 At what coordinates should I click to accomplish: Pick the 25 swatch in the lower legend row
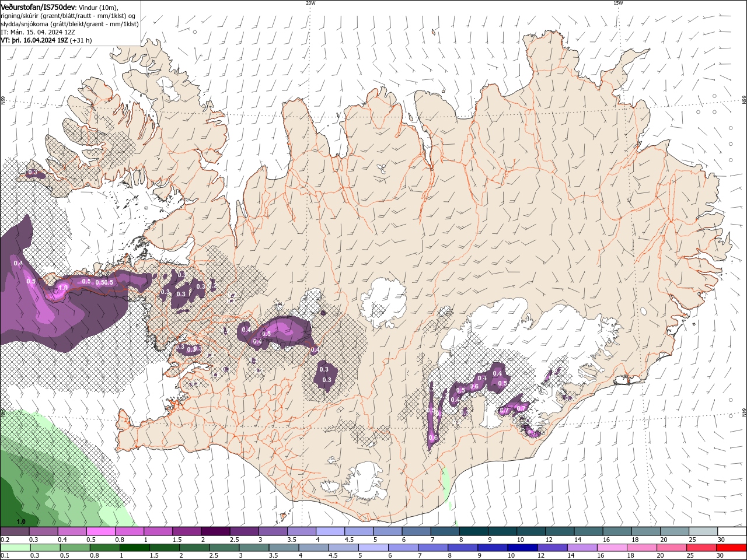click(703, 548)
